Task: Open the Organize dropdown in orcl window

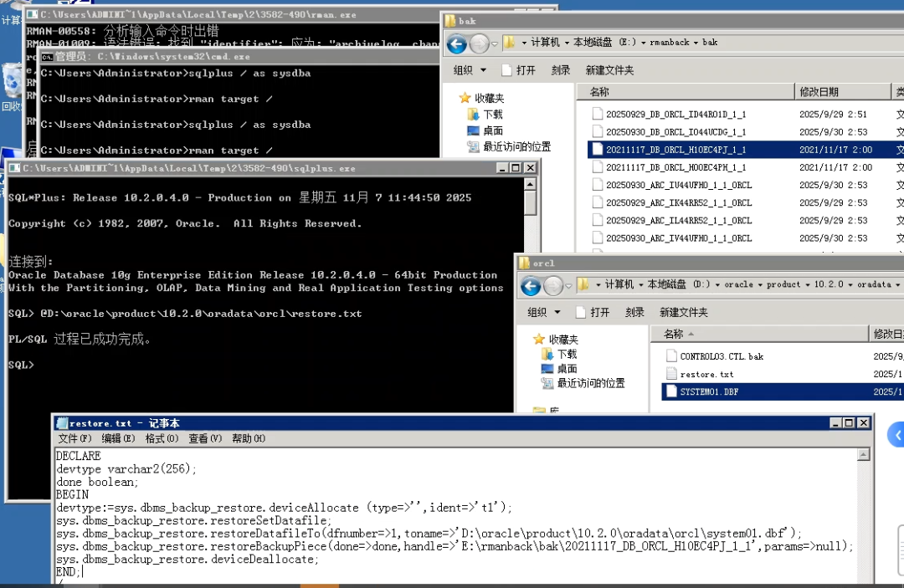Action: (x=544, y=312)
